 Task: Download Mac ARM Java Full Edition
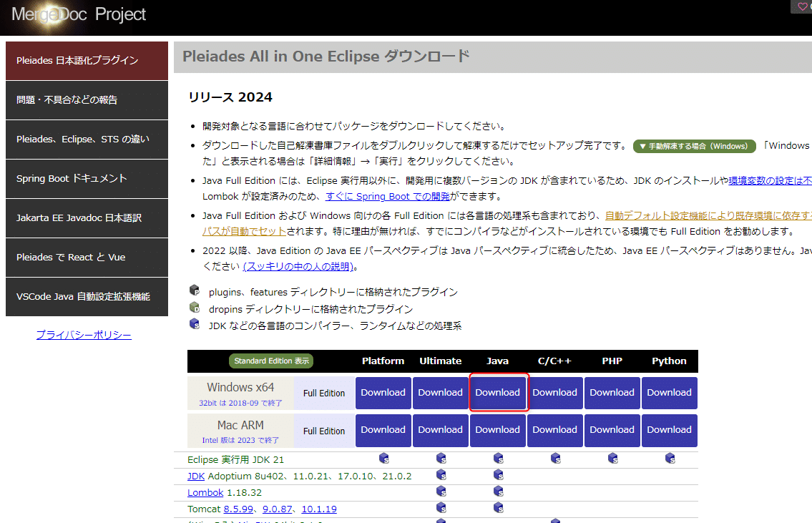pos(498,430)
